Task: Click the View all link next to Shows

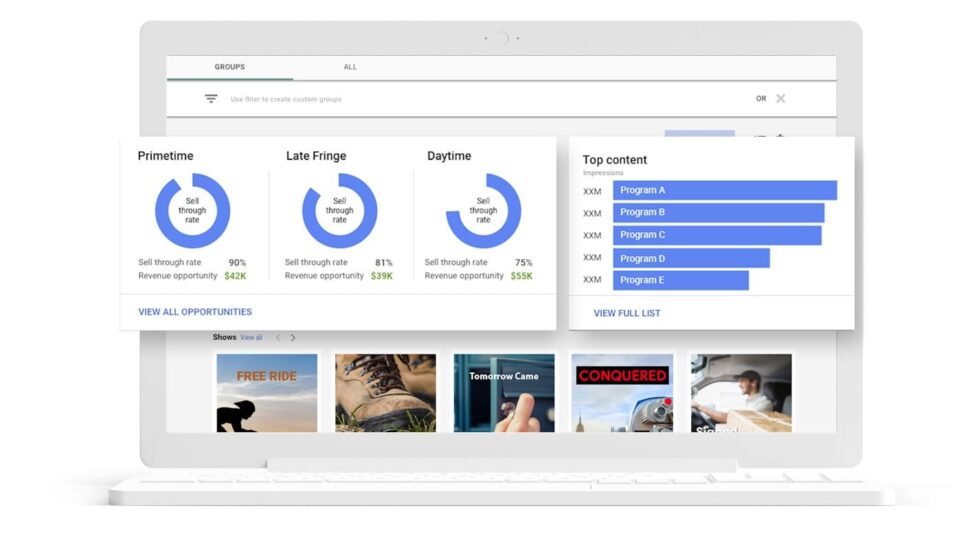Action: click(251, 338)
